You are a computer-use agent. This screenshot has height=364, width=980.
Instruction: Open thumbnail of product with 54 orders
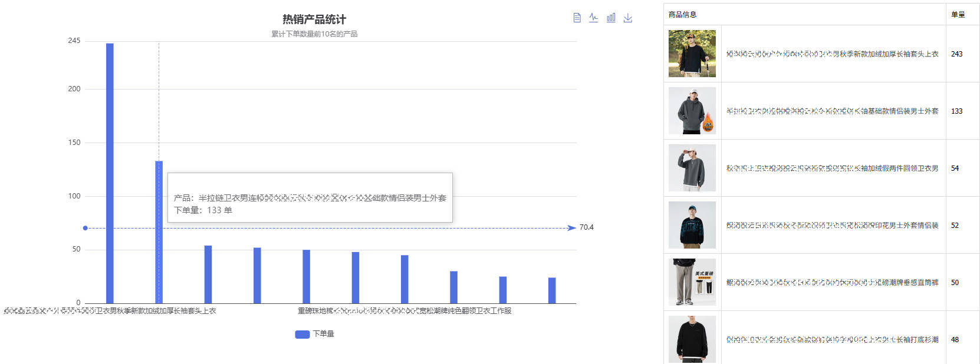click(692, 168)
